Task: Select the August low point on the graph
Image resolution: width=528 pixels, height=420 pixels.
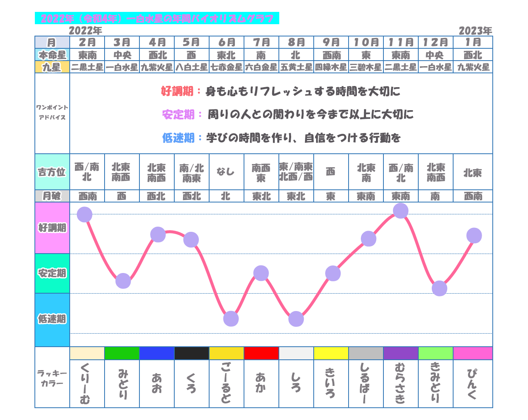Action: click(296, 319)
